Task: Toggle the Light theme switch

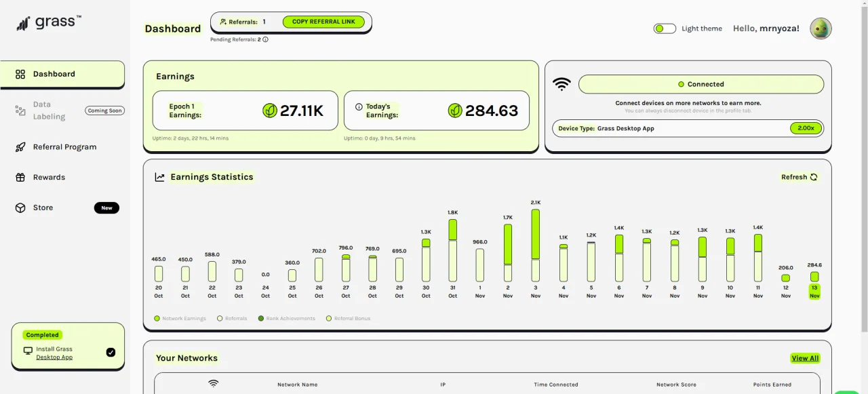Action: click(665, 28)
